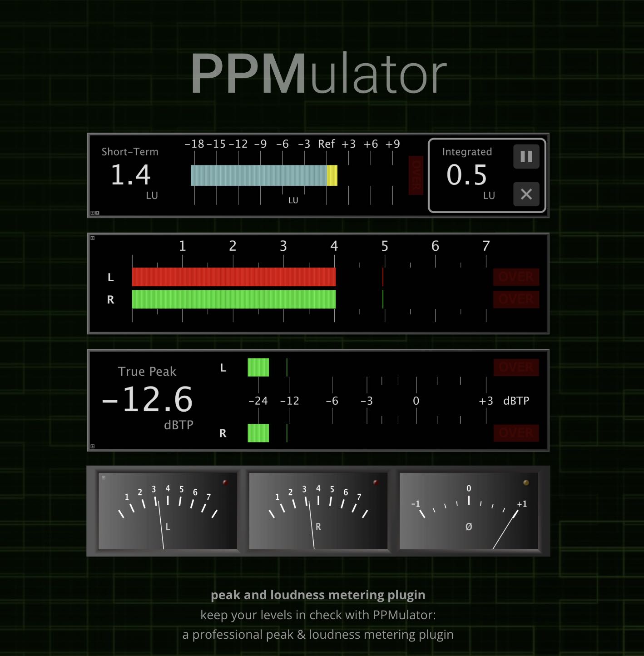644x656 pixels.
Task: Clear the PPM right channel OVER indicator
Action: (516, 299)
